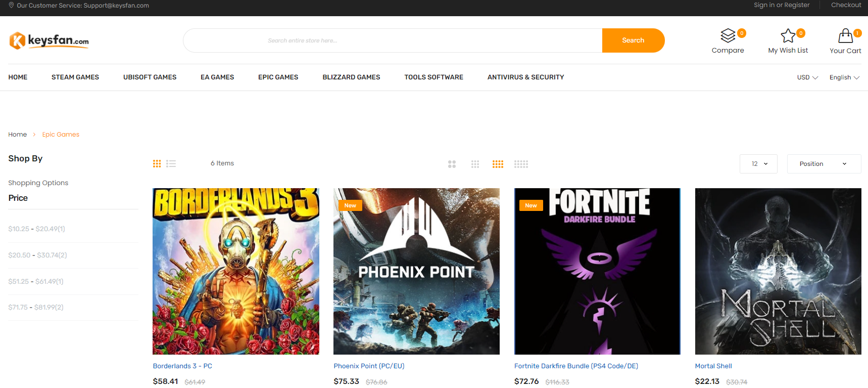Viewport: 868px width, 388px height.
Task: Click the New badge on Fortnite Darkfire Bundle
Action: click(531, 205)
